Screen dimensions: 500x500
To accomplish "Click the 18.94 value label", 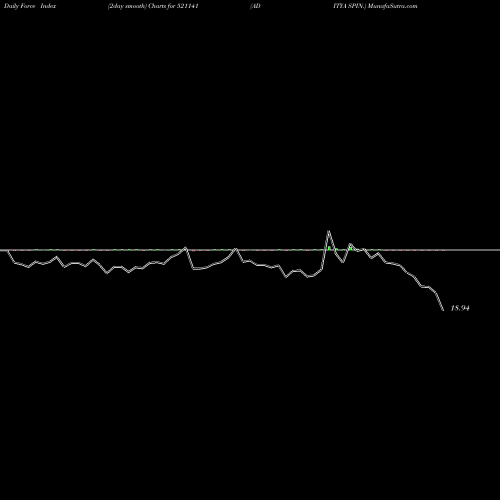I will point(460,308).
